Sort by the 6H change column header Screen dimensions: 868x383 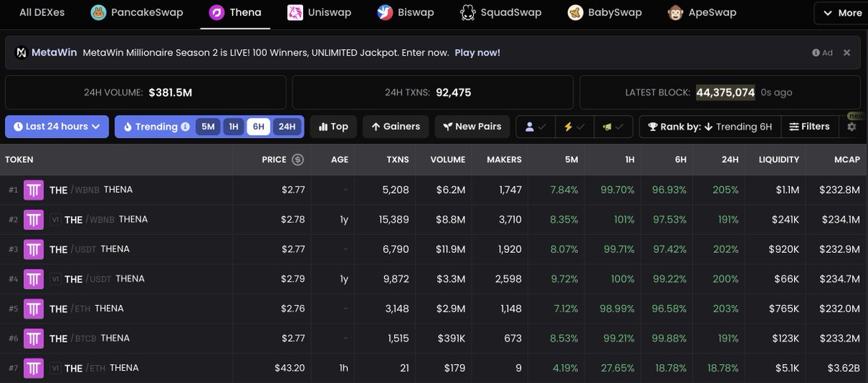tap(680, 159)
